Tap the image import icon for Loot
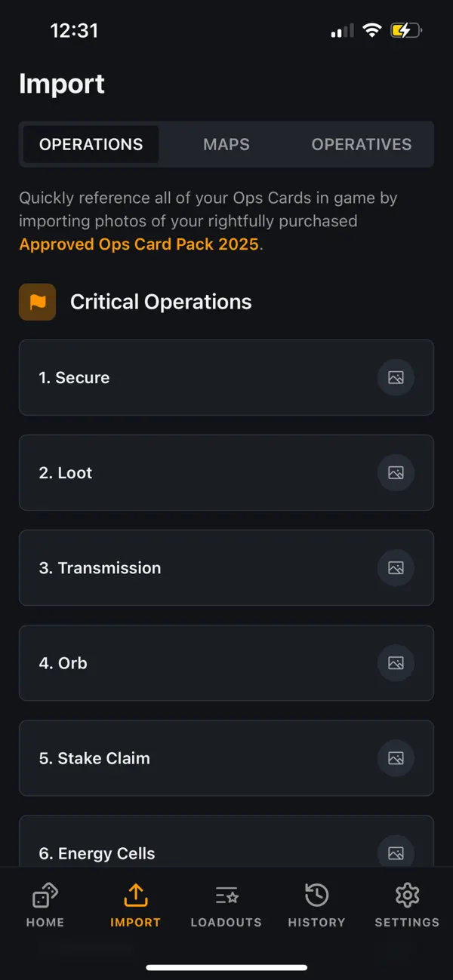 tap(396, 473)
